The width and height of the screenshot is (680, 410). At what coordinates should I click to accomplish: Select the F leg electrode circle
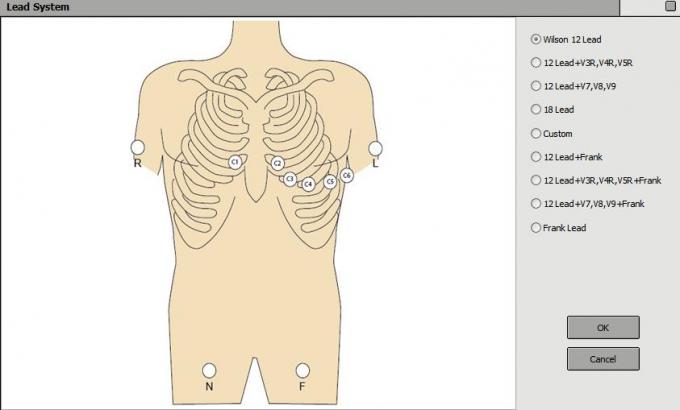tap(303, 371)
